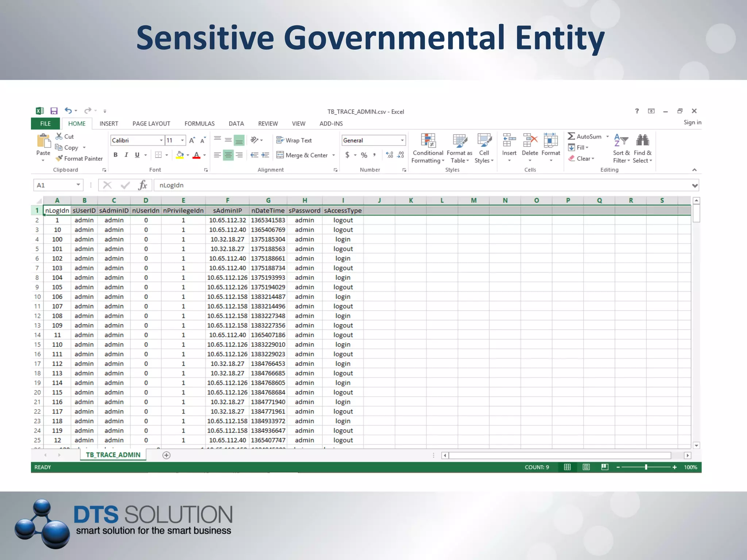The image size is (747, 560).
Task: Click the zoom slider handle
Action: click(646, 467)
